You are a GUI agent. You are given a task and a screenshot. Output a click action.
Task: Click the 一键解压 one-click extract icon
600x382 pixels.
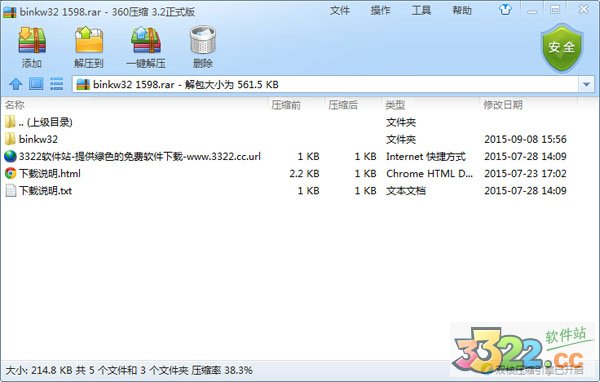(x=146, y=40)
